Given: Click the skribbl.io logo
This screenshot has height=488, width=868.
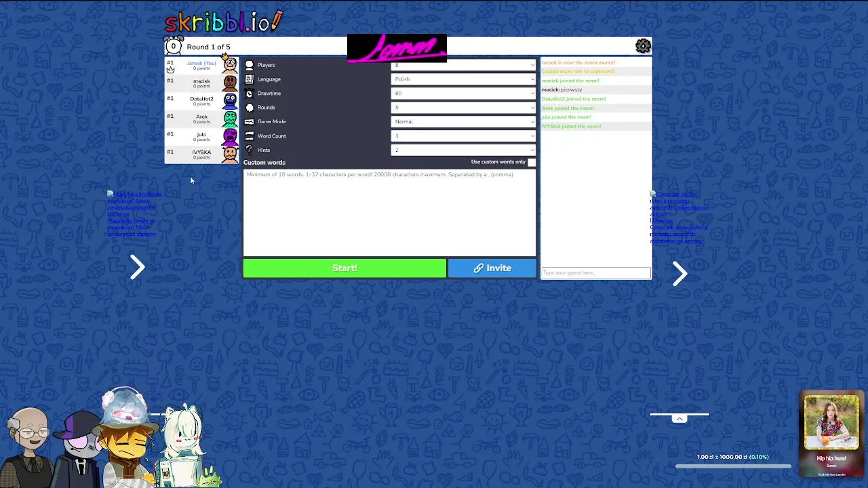Looking at the screenshot, I should tap(224, 21).
